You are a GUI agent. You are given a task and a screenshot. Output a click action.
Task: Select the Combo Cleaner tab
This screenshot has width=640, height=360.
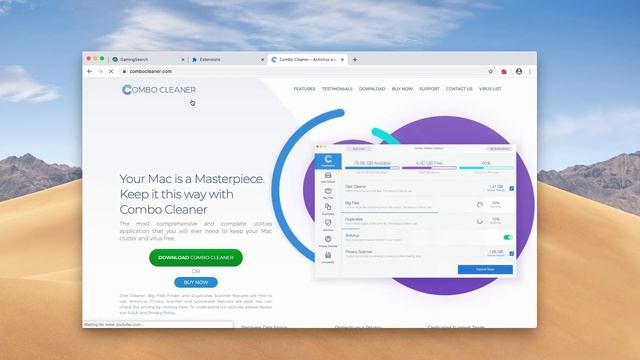point(307,60)
